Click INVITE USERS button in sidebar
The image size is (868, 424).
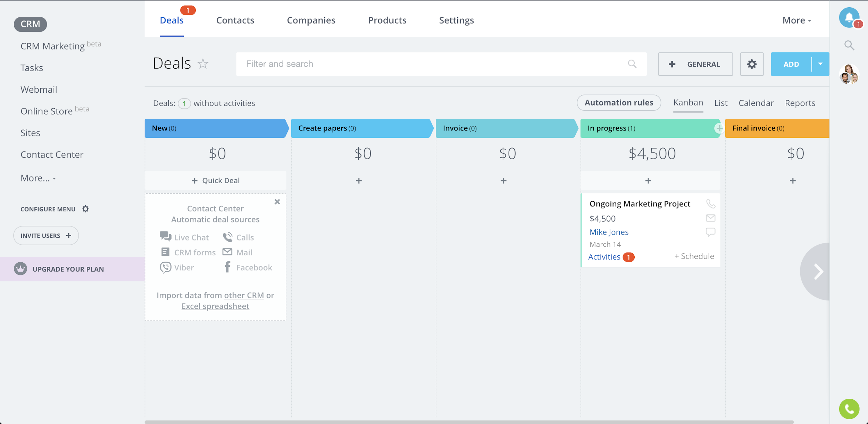point(45,235)
